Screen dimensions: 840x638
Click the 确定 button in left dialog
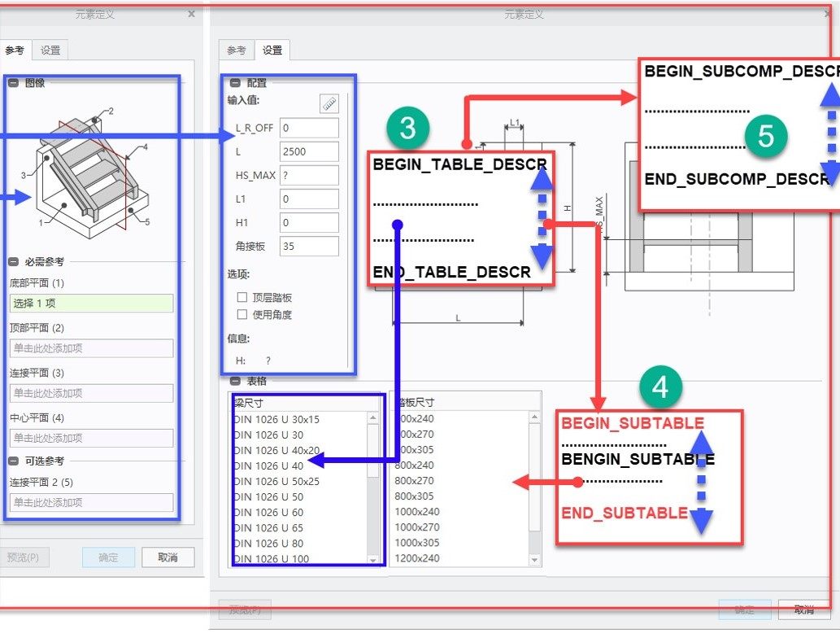coord(108,557)
